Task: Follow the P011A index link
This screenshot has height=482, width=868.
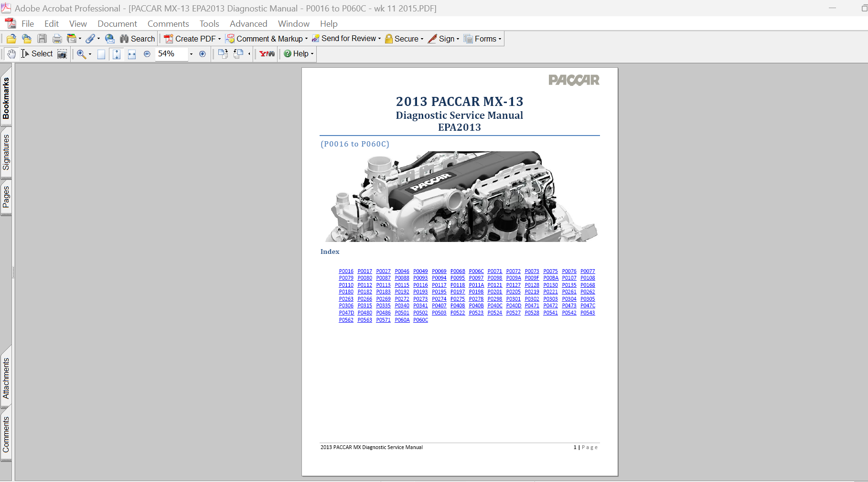Action: click(476, 285)
